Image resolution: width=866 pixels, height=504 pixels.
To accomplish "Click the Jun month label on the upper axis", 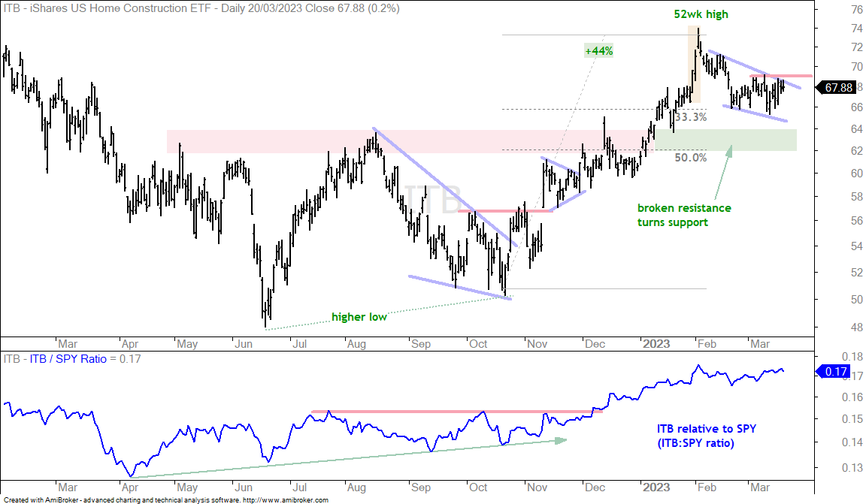I will coord(243,344).
